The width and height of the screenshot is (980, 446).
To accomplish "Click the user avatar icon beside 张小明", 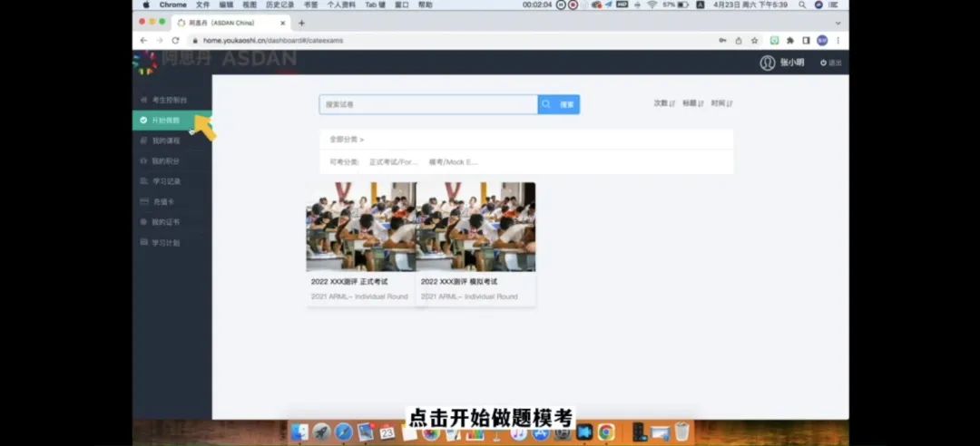I will (768, 63).
